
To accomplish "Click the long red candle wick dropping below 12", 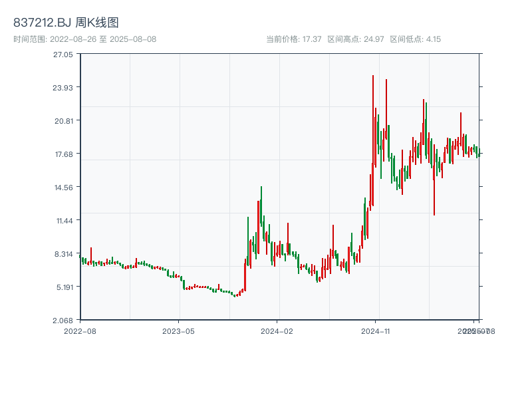I will tap(434, 180).
